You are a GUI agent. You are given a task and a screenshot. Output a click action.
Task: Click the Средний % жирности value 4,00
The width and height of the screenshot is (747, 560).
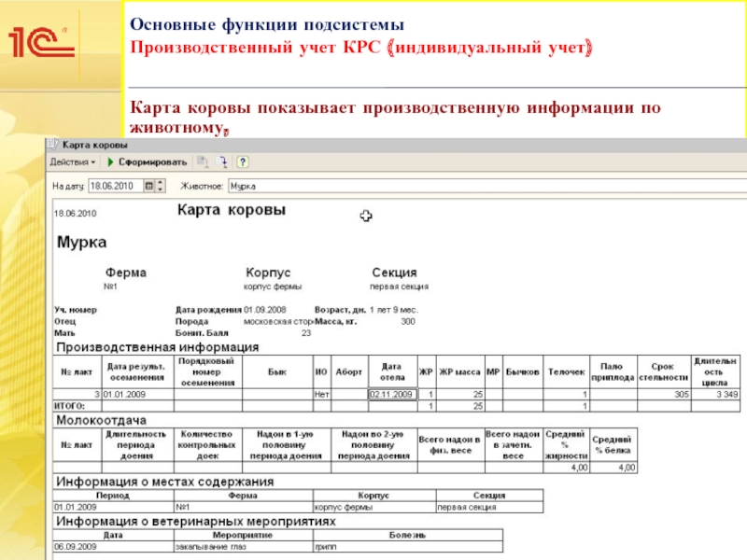(x=566, y=468)
